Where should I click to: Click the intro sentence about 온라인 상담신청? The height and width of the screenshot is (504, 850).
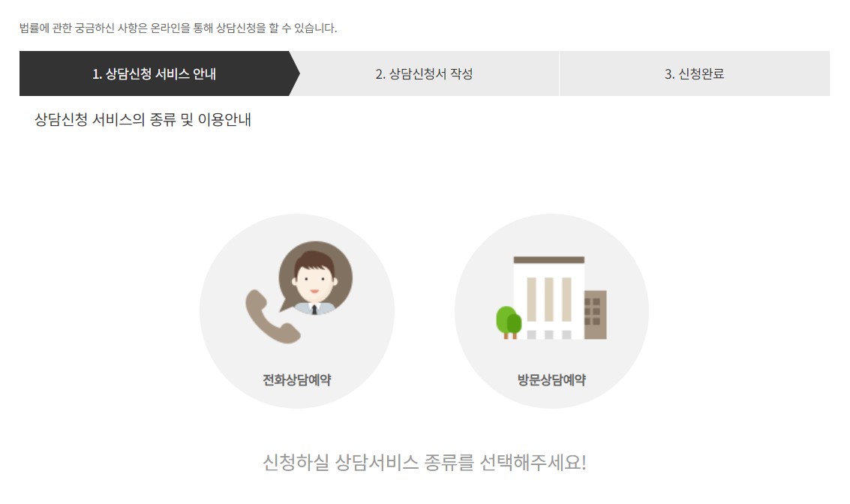coord(179,28)
